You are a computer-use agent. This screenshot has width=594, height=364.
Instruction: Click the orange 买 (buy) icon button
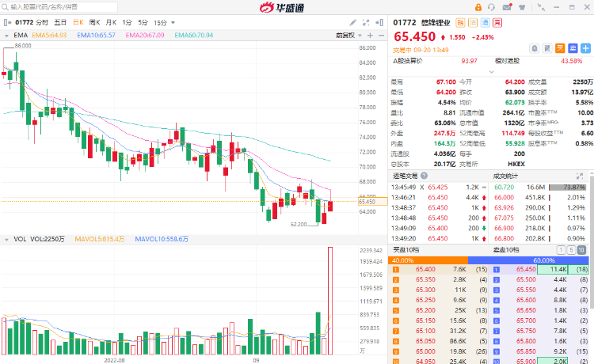[559, 47]
